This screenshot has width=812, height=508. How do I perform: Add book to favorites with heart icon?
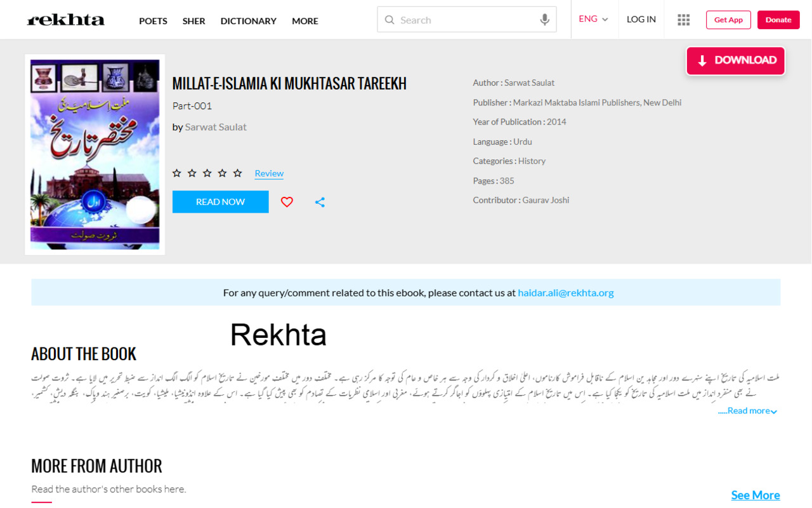click(x=287, y=202)
